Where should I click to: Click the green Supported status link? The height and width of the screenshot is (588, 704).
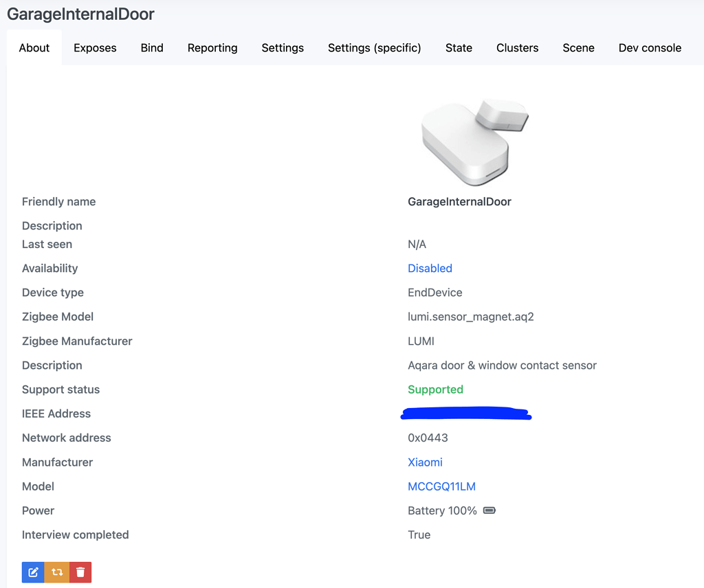click(x=435, y=389)
